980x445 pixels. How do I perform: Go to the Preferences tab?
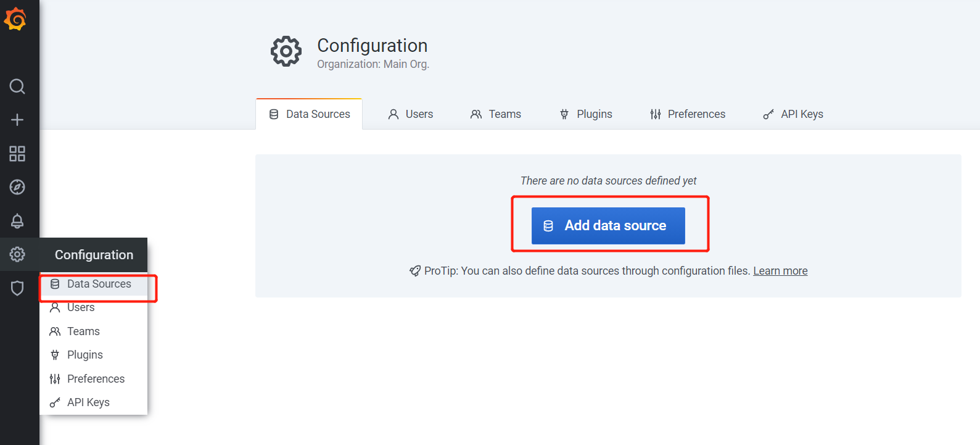(x=688, y=114)
